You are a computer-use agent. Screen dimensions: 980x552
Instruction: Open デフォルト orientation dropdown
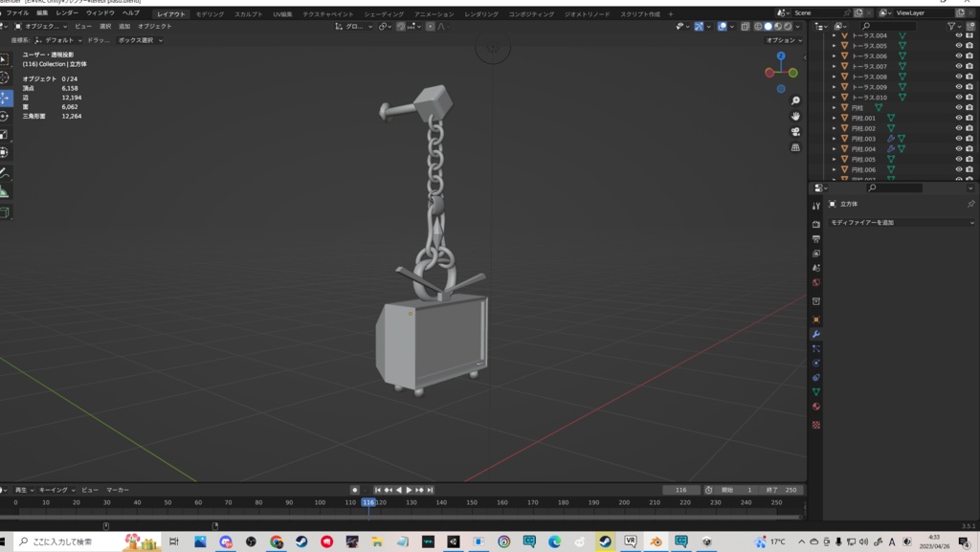(x=58, y=40)
